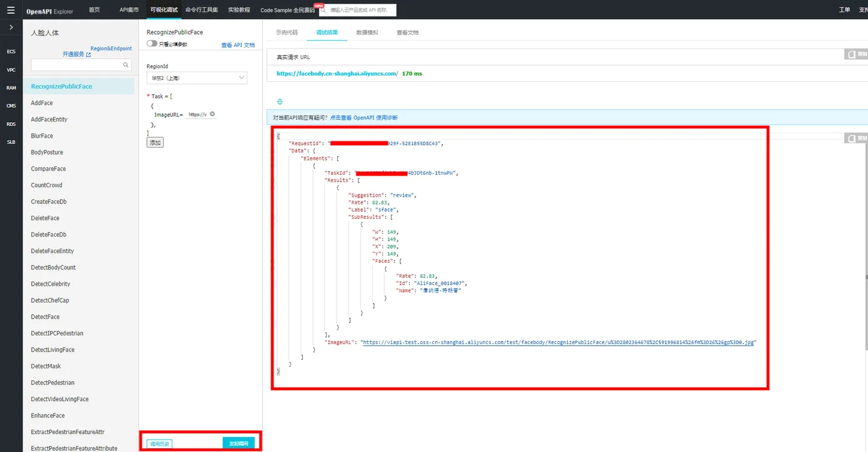Select BlurFace in API list
Image resolution: width=868 pixels, height=452 pixels.
[42, 136]
